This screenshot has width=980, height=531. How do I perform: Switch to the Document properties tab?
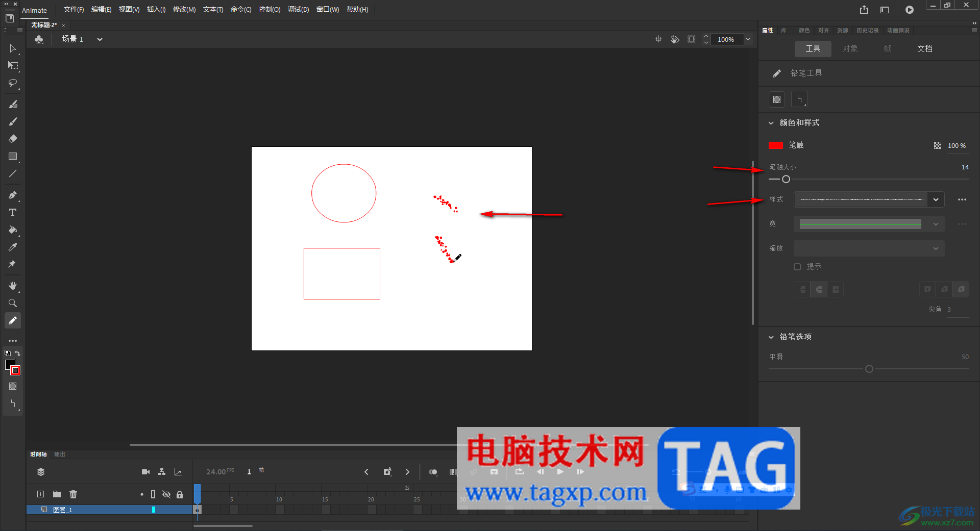[x=925, y=48]
